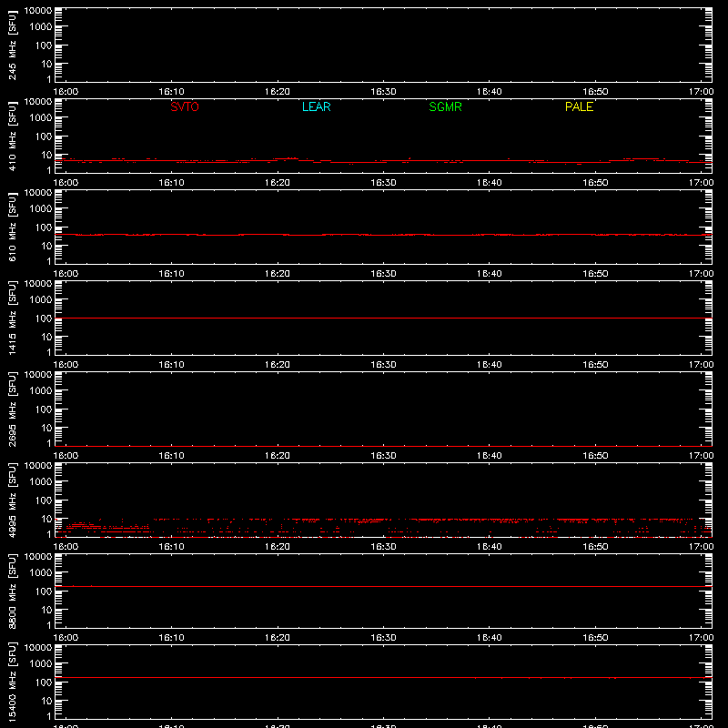Click 16:10 tick under the 245 MHz panel
728x728 pixels.
171,92
